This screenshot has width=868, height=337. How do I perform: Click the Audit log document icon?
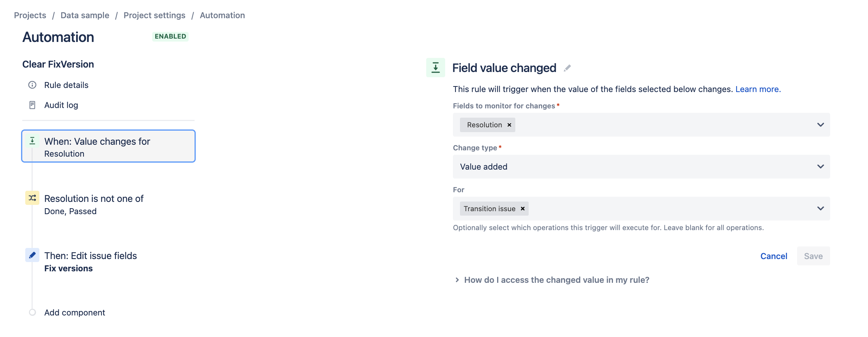32,105
